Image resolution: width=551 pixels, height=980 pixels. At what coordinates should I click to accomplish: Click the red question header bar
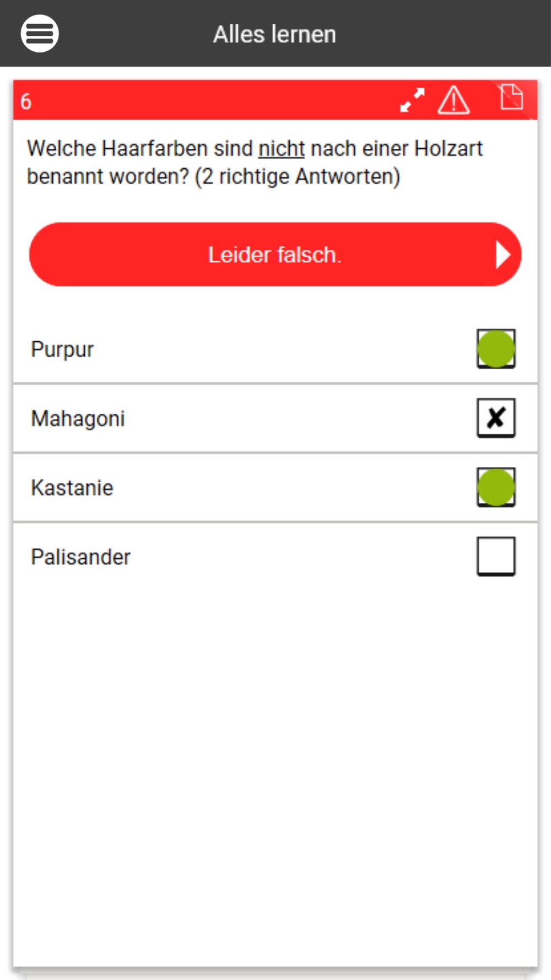275,100
